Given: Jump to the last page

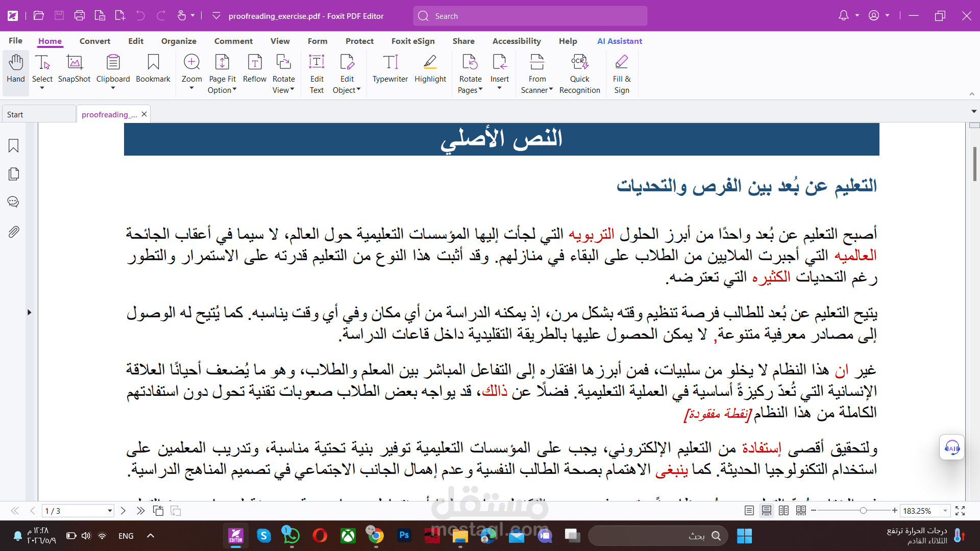Looking at the screenshot, I should tap(140, 511).
